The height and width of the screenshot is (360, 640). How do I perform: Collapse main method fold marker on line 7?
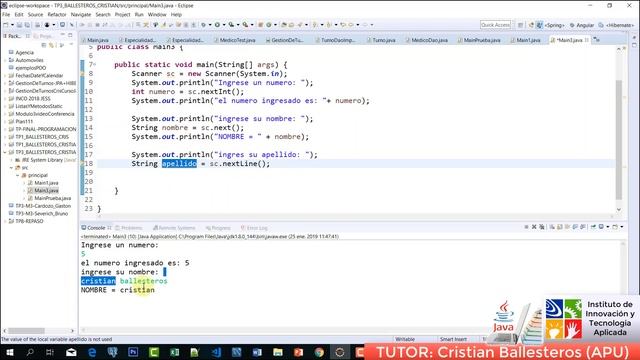[95, 64]
